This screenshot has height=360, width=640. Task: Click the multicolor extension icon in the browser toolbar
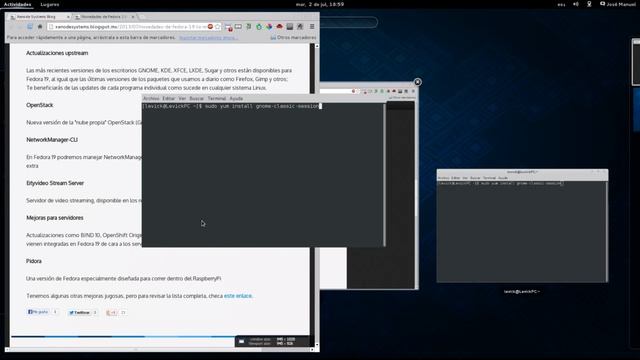tap(269, 27)
